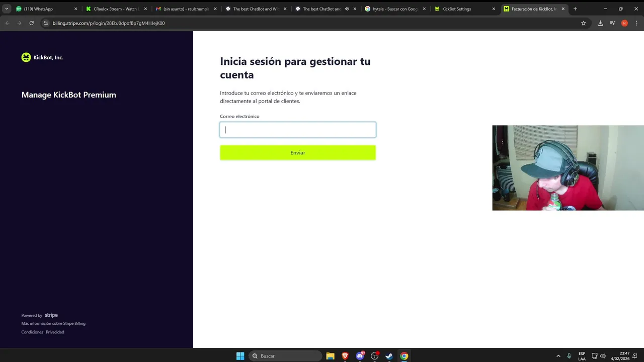
Task: Open the Chrome profile avatar
Action: (x=624, y=23)
